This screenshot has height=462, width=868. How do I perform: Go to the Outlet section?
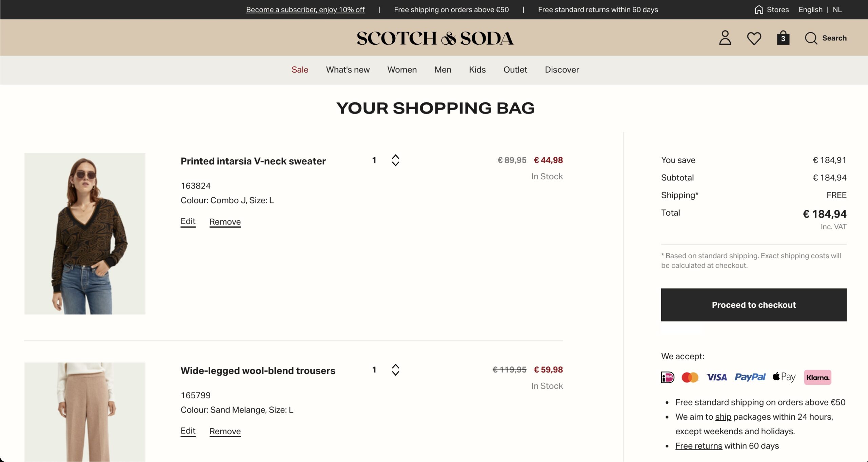(x=515, y=70)
